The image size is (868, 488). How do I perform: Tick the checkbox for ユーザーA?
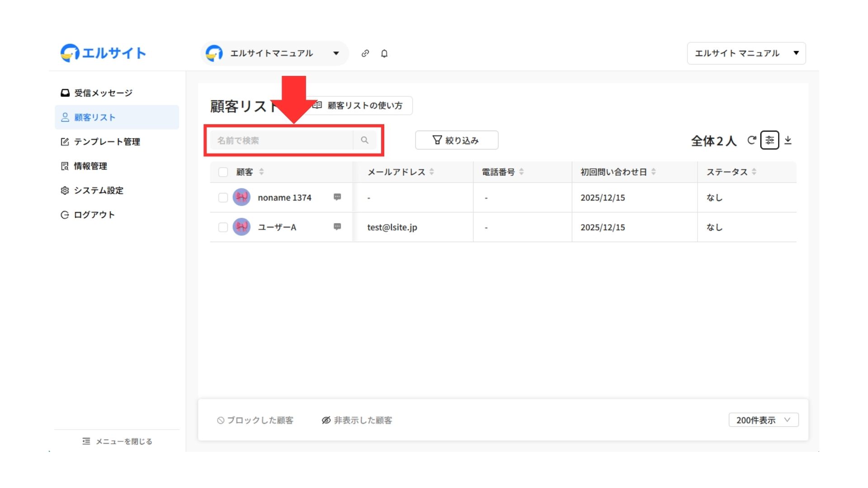point(223,227)
